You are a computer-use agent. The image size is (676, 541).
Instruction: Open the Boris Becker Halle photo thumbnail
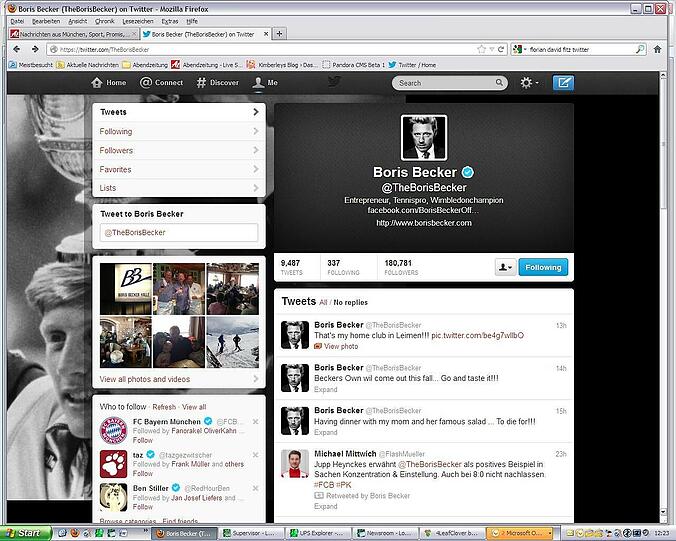pos(125,289)
